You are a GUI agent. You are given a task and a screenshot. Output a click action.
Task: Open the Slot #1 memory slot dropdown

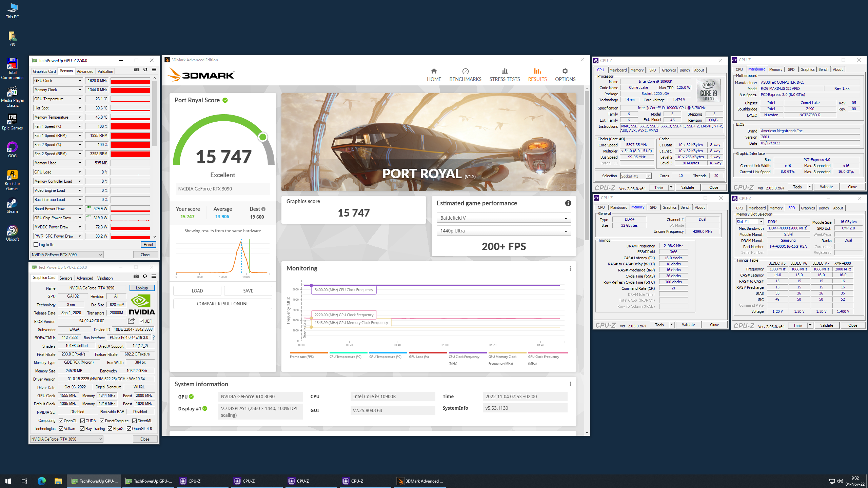750,222
